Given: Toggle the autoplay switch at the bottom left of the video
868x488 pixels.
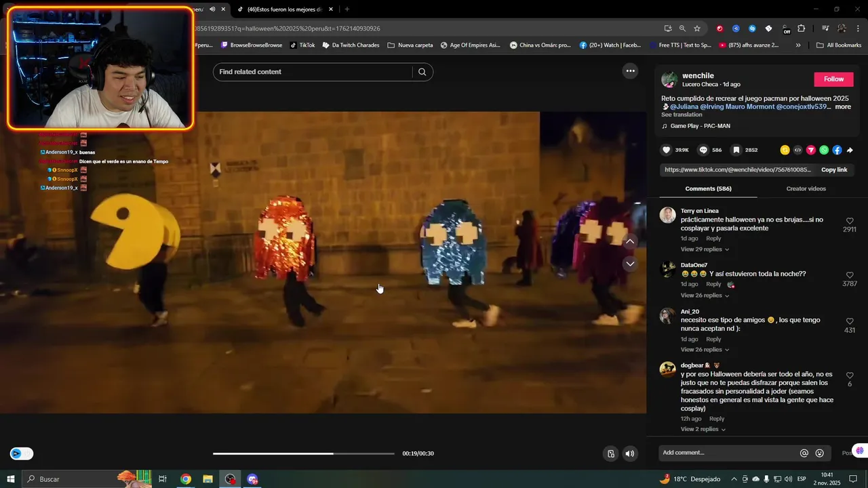Looking at the screenshot, I should pos(21,453).
